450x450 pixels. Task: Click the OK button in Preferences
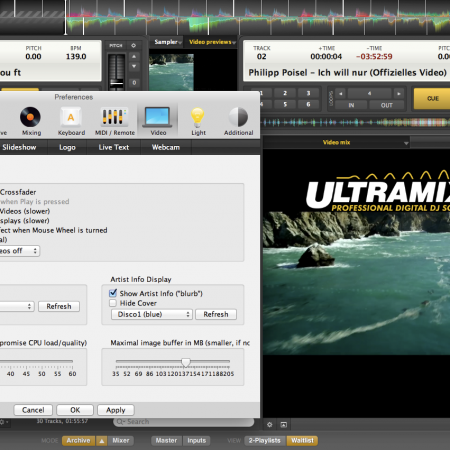pyautogui.click(x=75, y=410)
